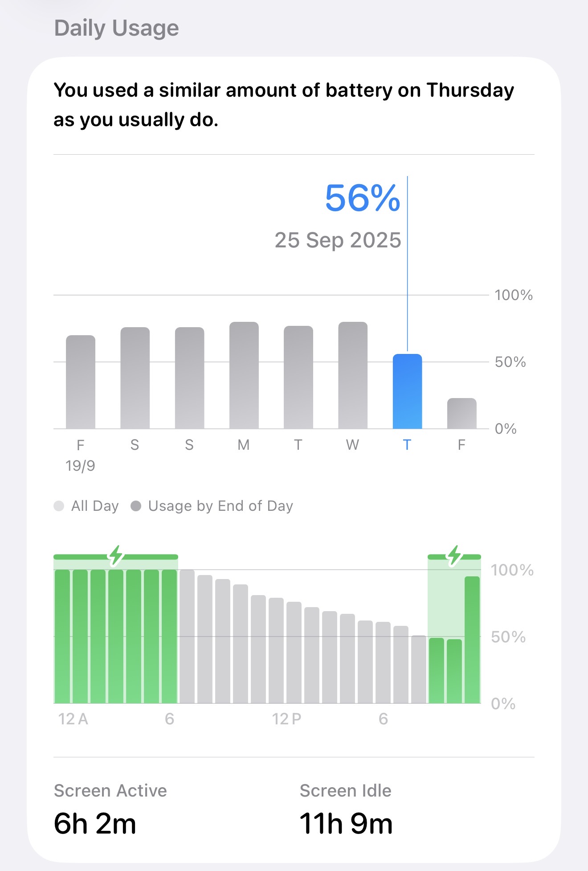Select the last short Friday bar

(461, 414)
